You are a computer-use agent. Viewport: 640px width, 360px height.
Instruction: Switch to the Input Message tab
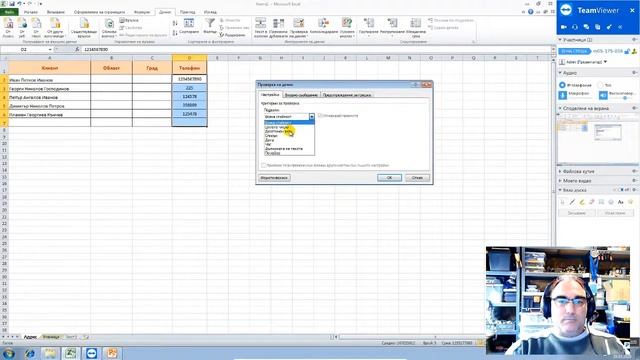tap(301, 95)
